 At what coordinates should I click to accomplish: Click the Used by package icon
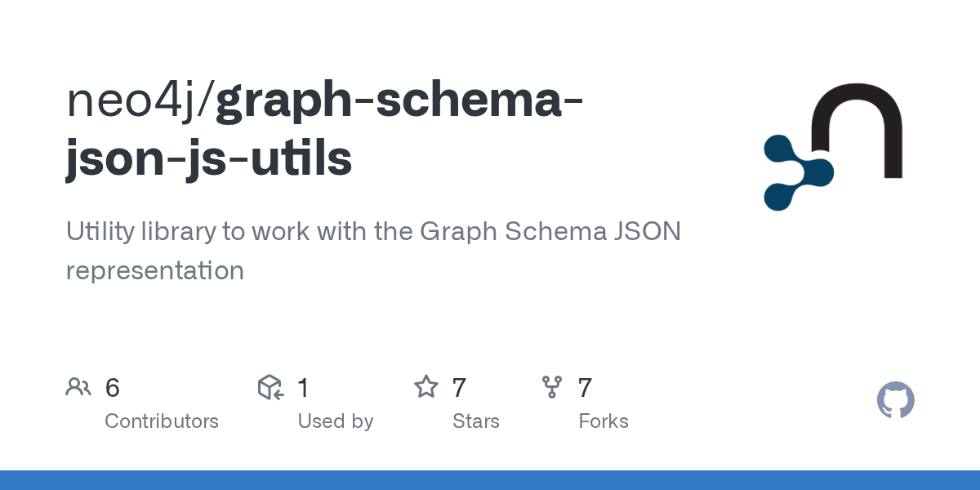[x=270, y=387]
